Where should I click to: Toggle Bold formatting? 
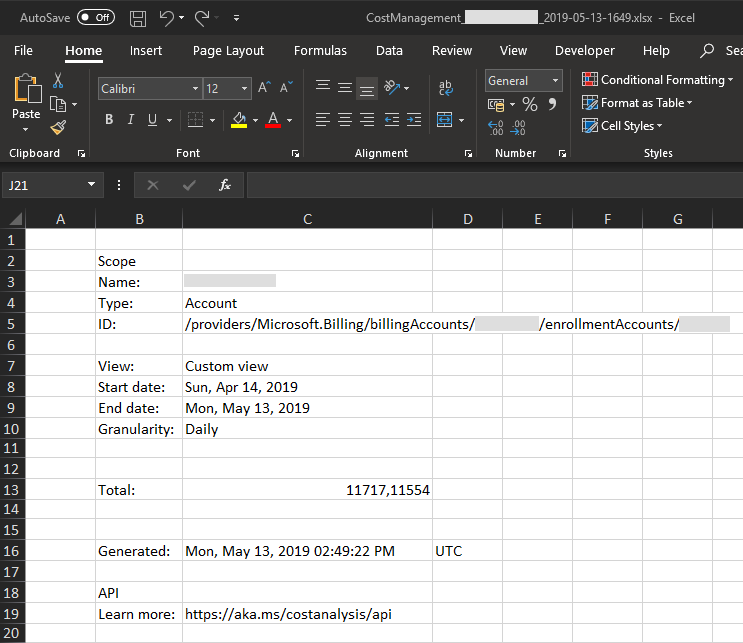pos(109,119)
